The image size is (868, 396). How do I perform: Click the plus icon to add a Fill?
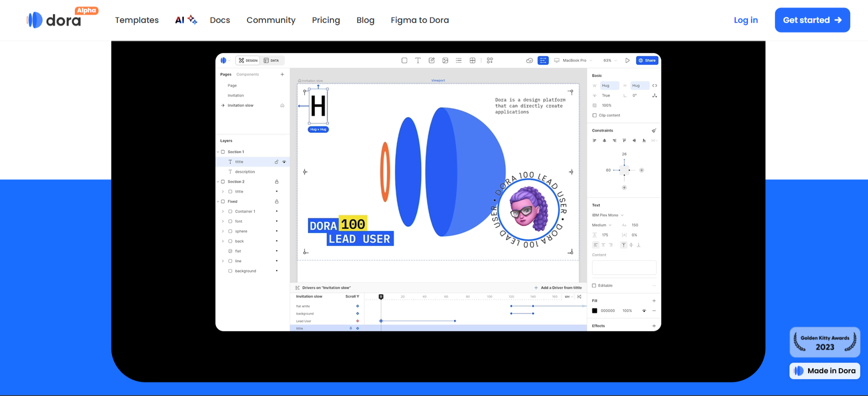[654, 301]
